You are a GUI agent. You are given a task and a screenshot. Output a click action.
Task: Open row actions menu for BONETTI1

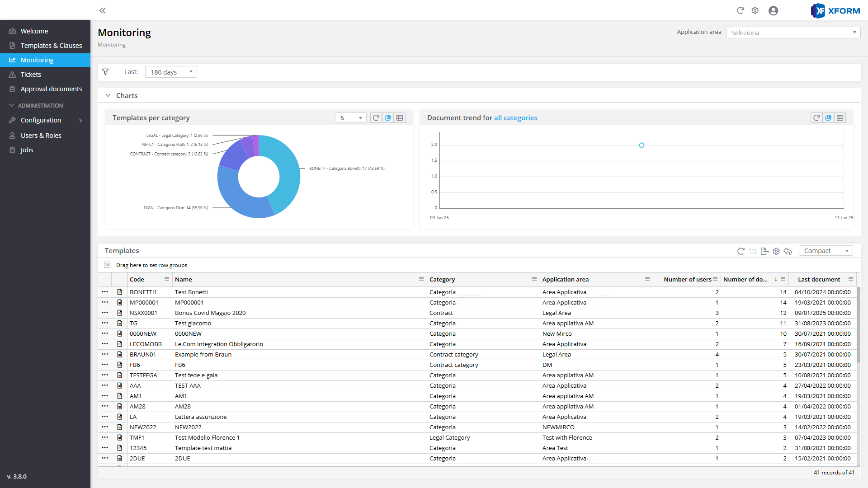point(105,292)
